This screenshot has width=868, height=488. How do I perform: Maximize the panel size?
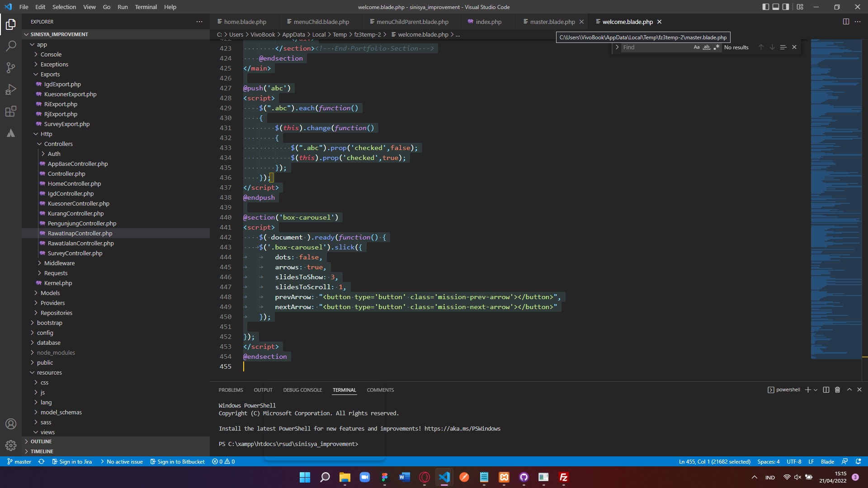[x=849, y=389]
